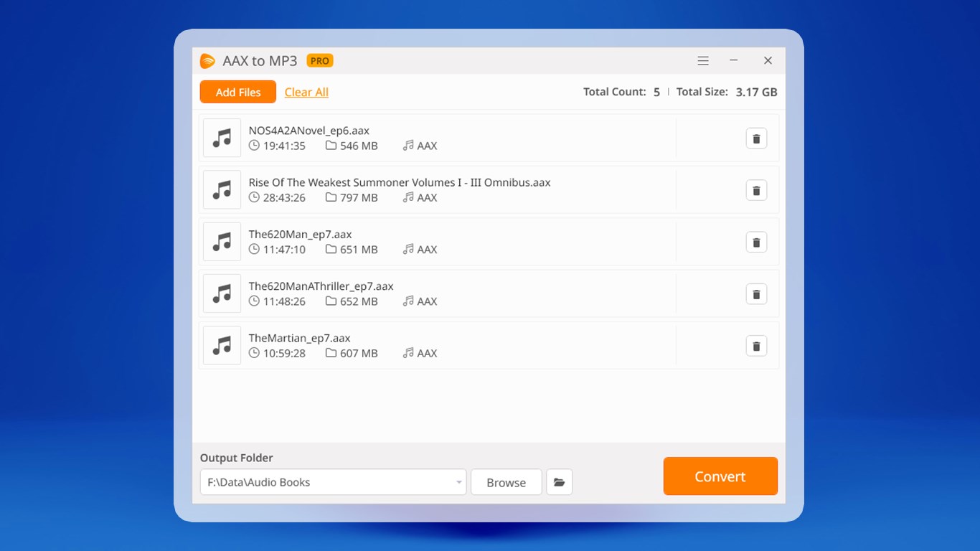Screen dimensions: 980x551
Task: Click duration 28:43:26
Action: pos(284,197)
